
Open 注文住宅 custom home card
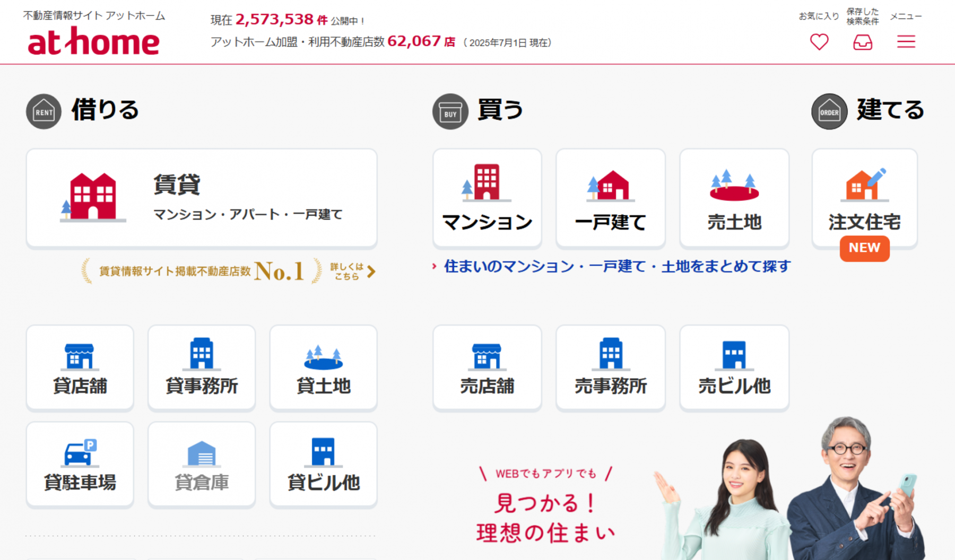864,198
